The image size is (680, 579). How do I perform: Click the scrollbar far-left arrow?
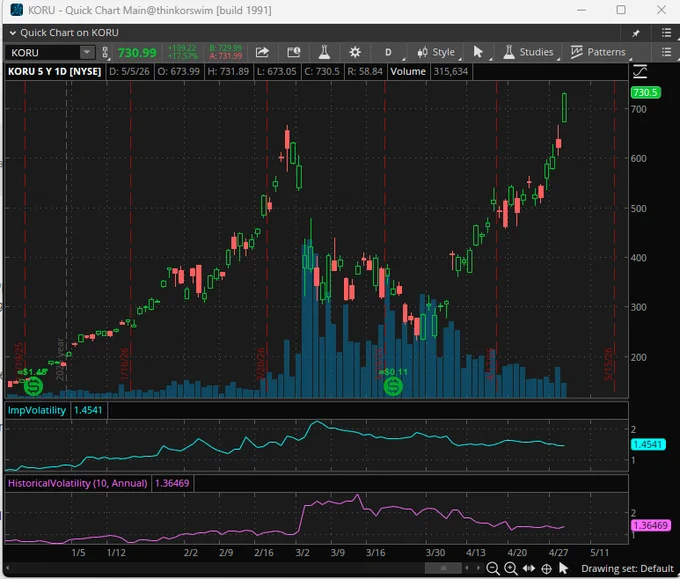(7, 568)
